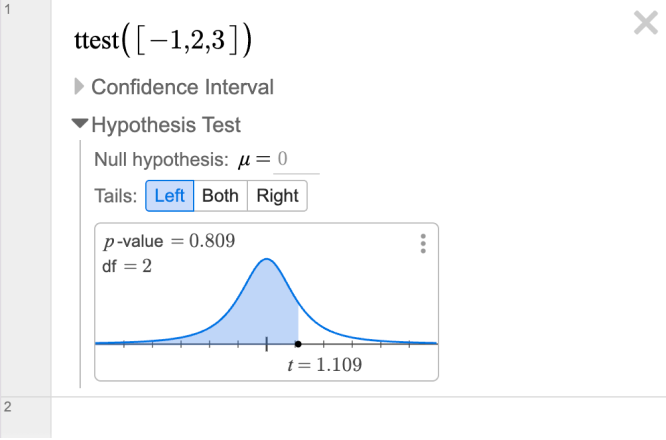Edit the null hypothesis mean value field

point(296,160)
